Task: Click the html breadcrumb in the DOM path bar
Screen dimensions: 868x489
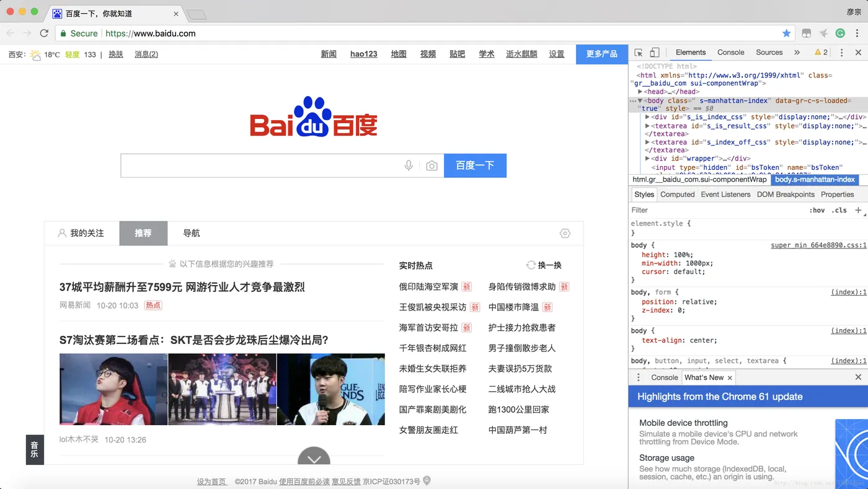Action: click(x=699, y=180)
